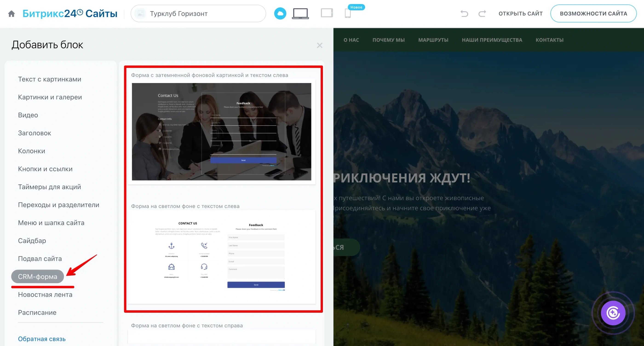Choose the Видео block category
The height and width of the screenshot is (346, 644).
[28, 115]
